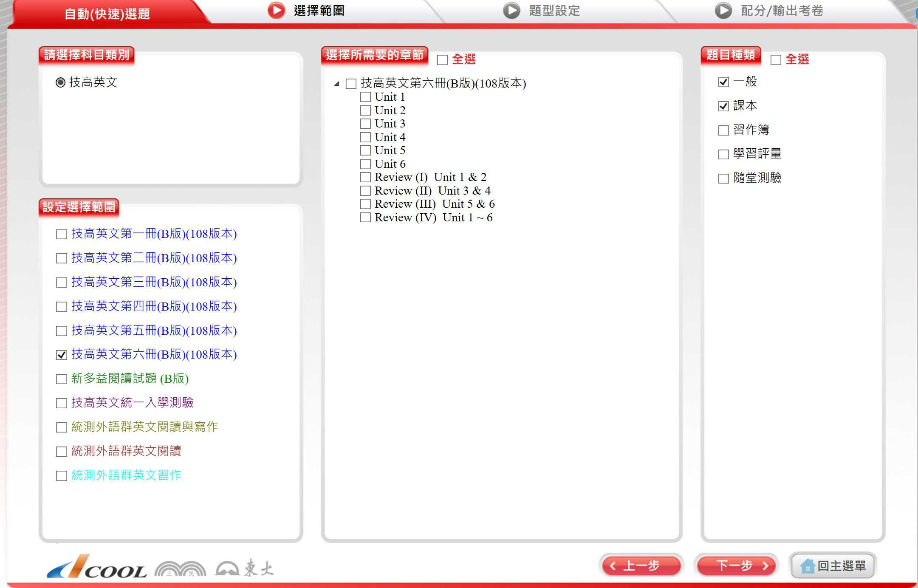
Task: Tick the Unit 2 checkbox
Action: [365, 110]
